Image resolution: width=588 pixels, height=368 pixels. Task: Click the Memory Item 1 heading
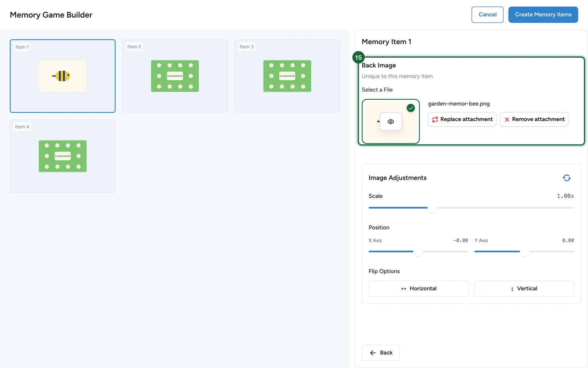[x=386, y=42]
